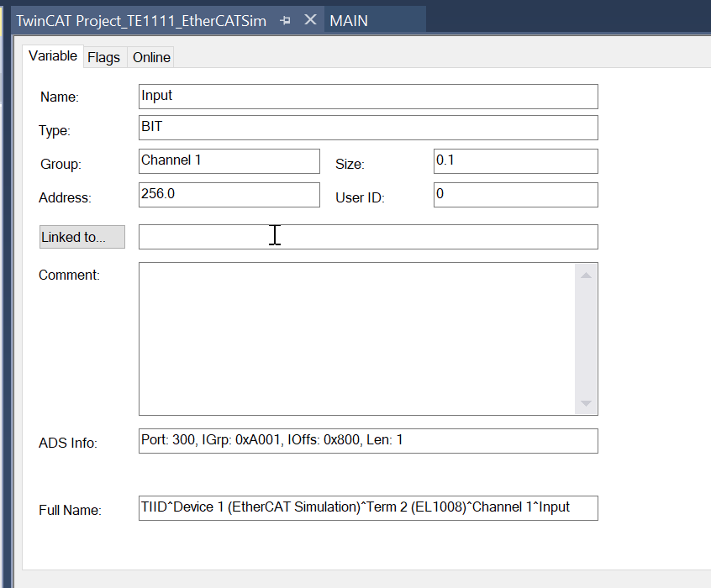Viewport: 711px width, 588px height.
Task: Click the Comment: label
Action: pyautogui.click(x=69, y=275)
